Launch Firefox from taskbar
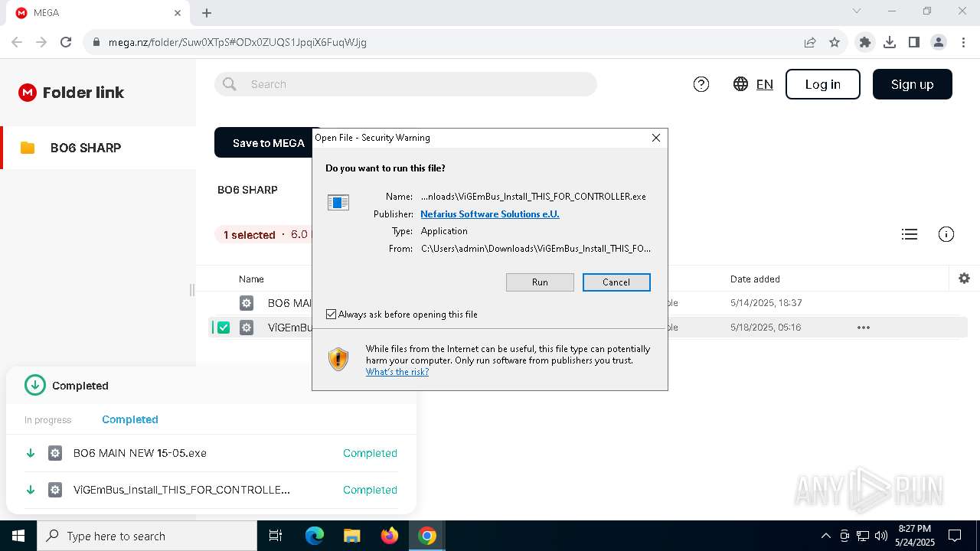The height and width of the screenshot is (551, 980). tap(389, 536)
